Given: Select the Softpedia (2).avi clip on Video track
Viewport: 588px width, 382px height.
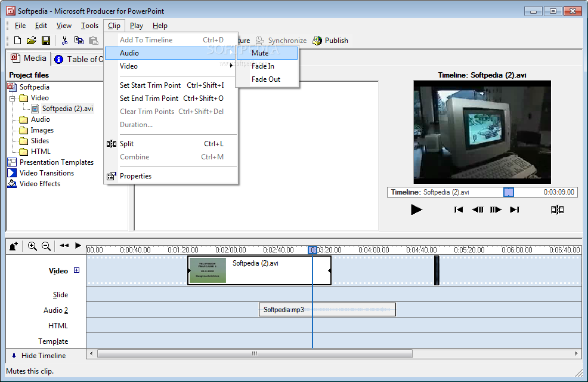Looking at the screenshot, I should (x=259, y=270).
